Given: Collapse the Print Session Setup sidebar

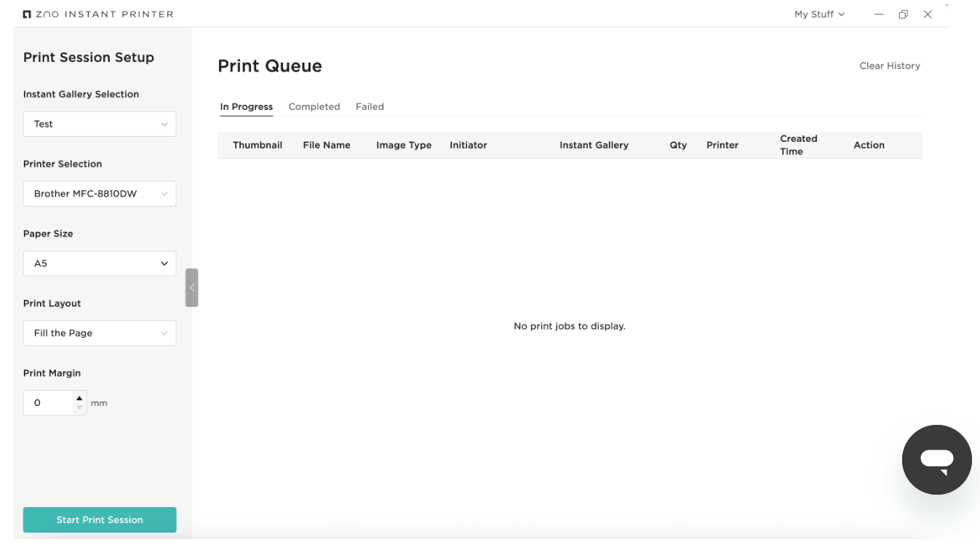Looking at the screenshot, I should [x=191, y=287].
